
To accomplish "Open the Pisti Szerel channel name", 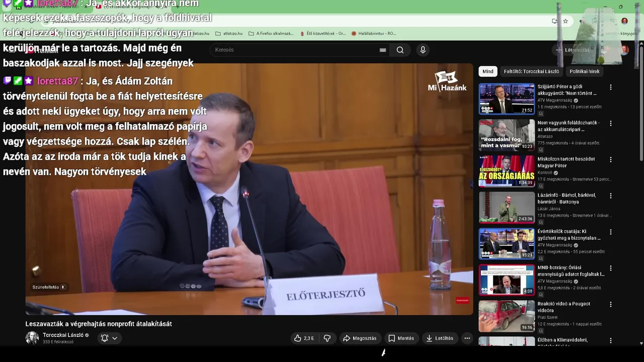I will pyautogui.click(x=548, y=317).
